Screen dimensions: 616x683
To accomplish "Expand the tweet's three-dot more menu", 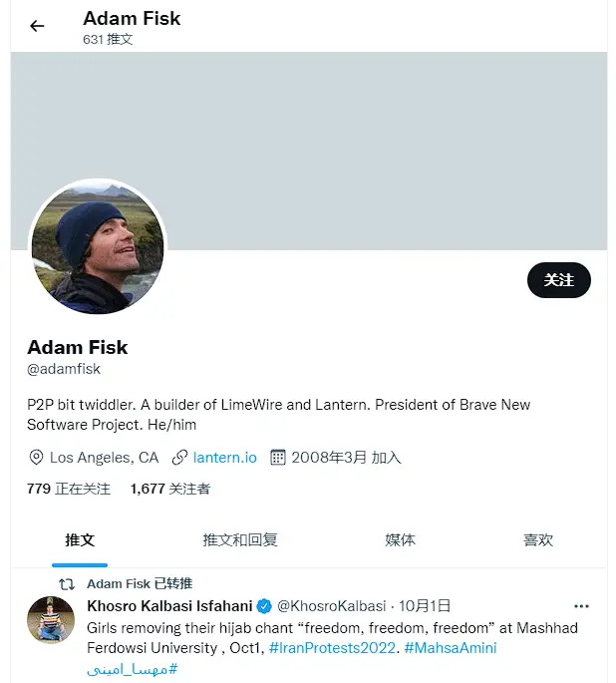I will coord(581,606).
